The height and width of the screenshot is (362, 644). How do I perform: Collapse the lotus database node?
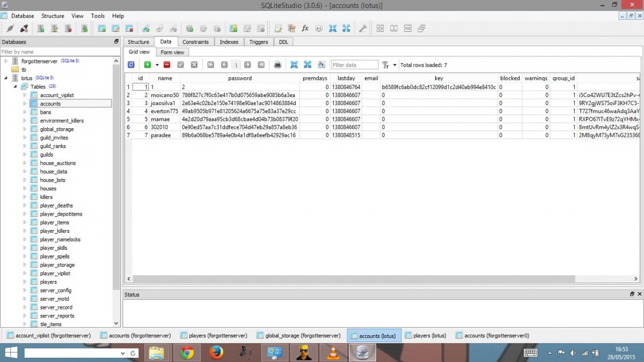coord(6,78)
